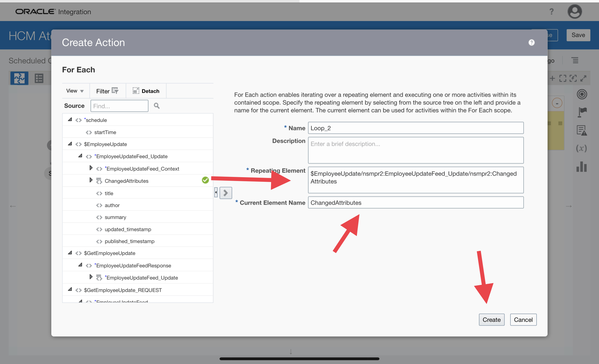Switch to canvas puzzle view icon
599x364 pixels.
tap(19, 78)
